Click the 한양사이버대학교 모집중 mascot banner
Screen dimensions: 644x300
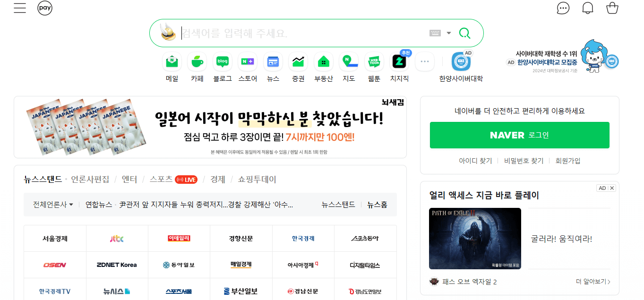pos(562,57)
